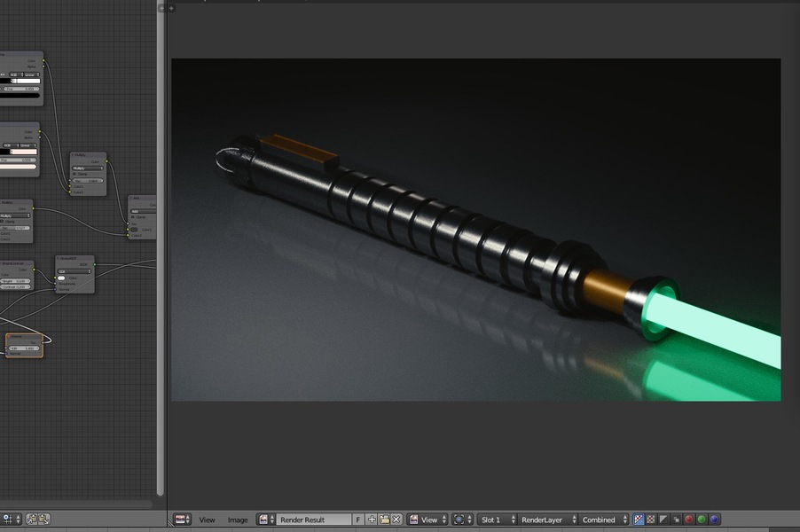This screenshot has height=532, width=800.
Task: Open the editor mode View dropdown
Action: tap(427, 520)
